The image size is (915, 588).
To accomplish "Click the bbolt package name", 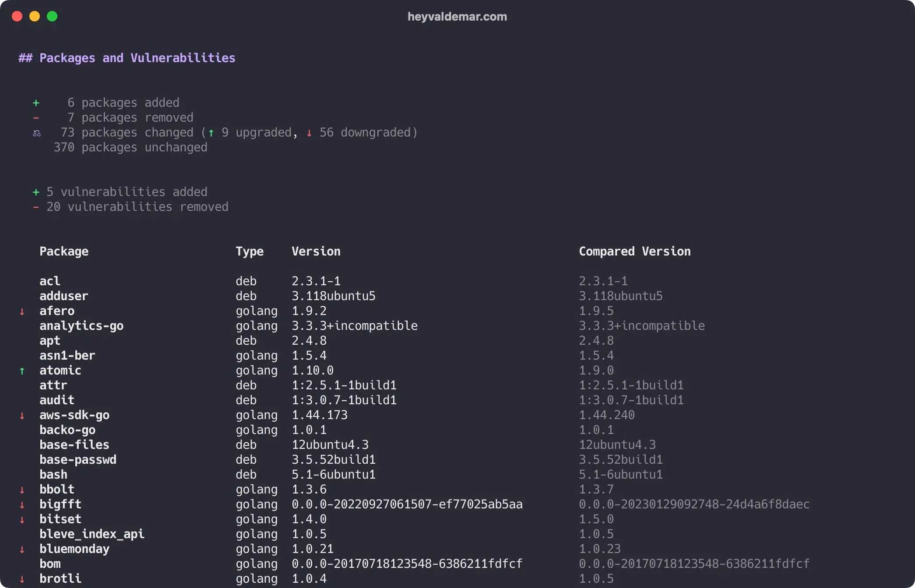I will [x=57, y=489].
